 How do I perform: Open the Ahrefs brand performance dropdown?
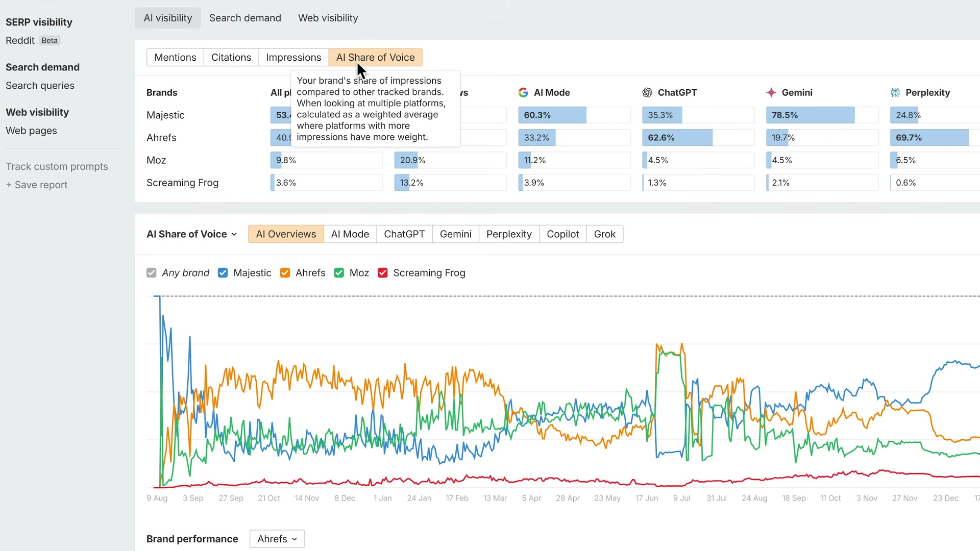[x=277, y=539]
